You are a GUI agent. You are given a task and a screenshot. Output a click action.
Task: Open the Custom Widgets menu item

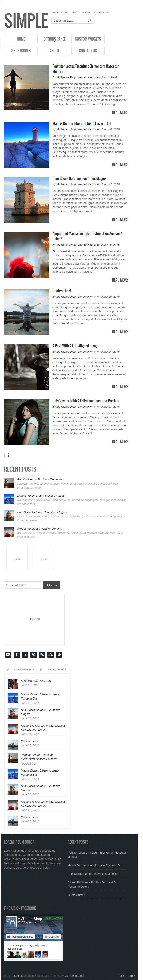(88, 39)
